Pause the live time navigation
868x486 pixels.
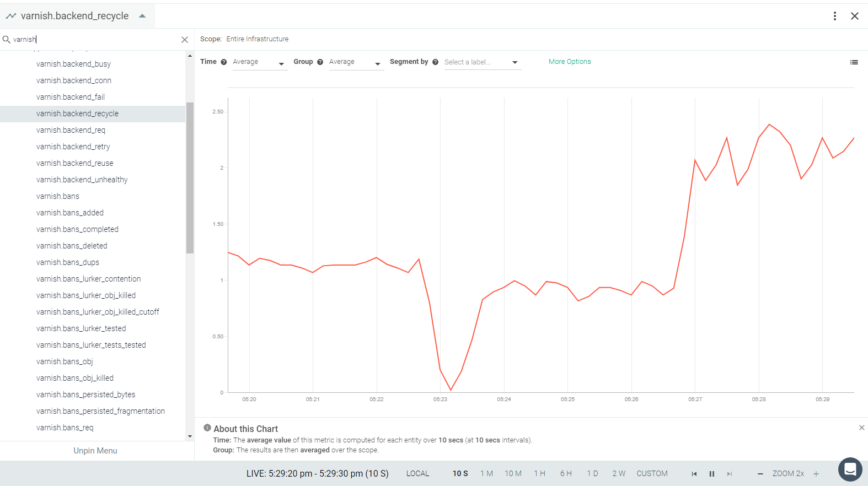(712, 474)
